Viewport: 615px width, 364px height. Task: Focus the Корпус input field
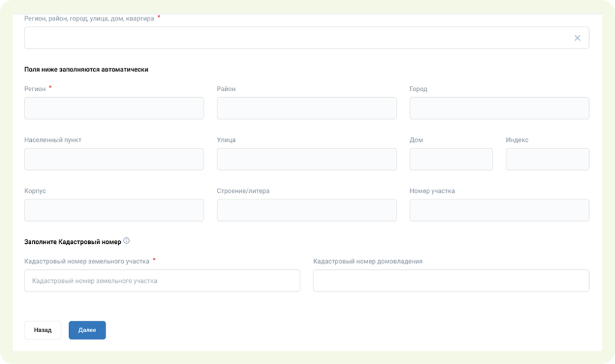click(114, 210)
